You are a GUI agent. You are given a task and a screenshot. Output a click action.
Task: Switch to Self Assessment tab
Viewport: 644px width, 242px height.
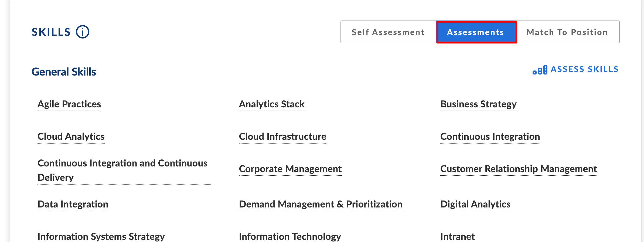point(388,32)
